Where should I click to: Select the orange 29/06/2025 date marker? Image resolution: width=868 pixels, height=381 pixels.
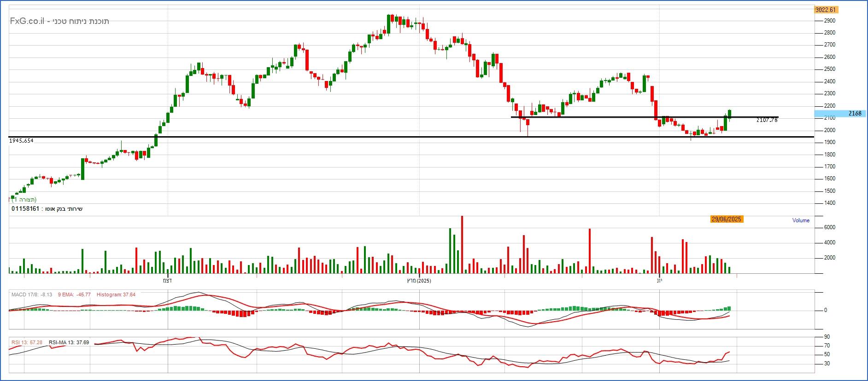[726, 219]
